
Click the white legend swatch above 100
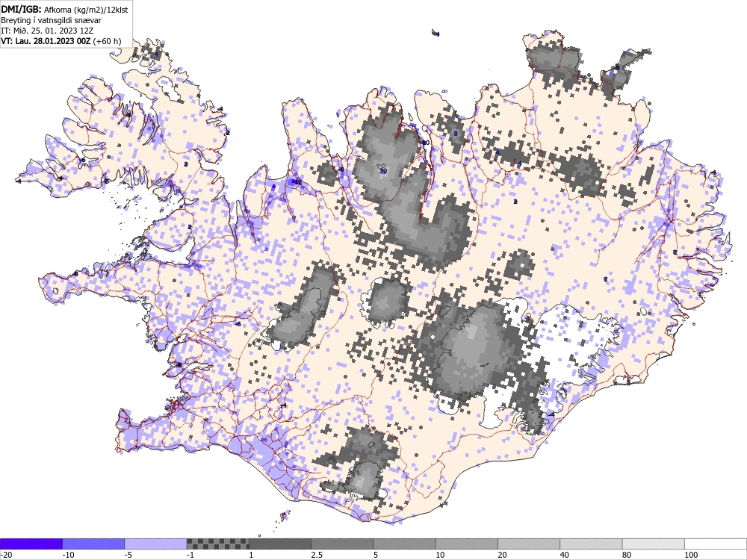click(x=716, y=544)
